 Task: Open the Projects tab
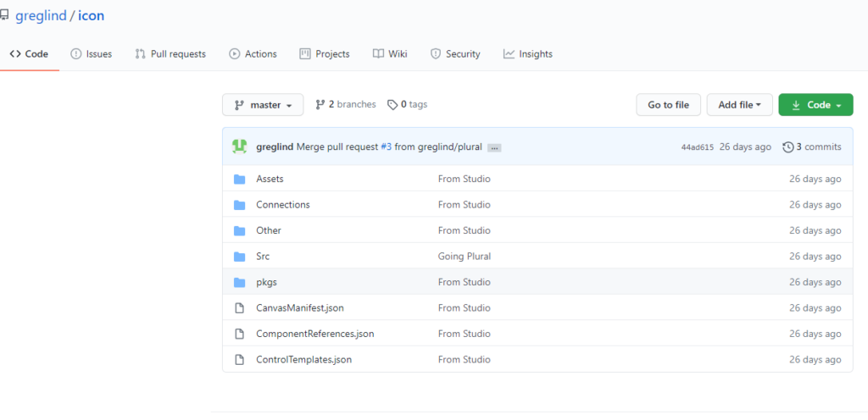tap(325, 54)
